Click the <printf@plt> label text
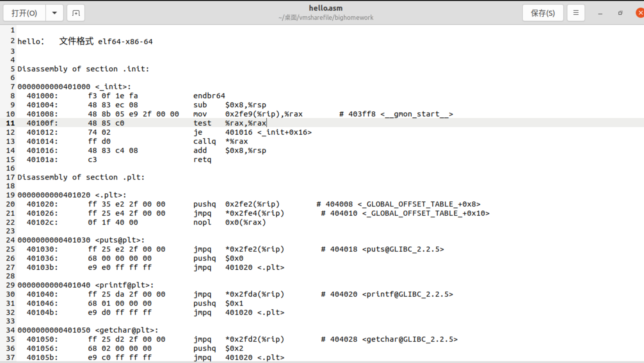Image resolution: width=644 pixels, height=363 pixels. [x=124, y=285]
